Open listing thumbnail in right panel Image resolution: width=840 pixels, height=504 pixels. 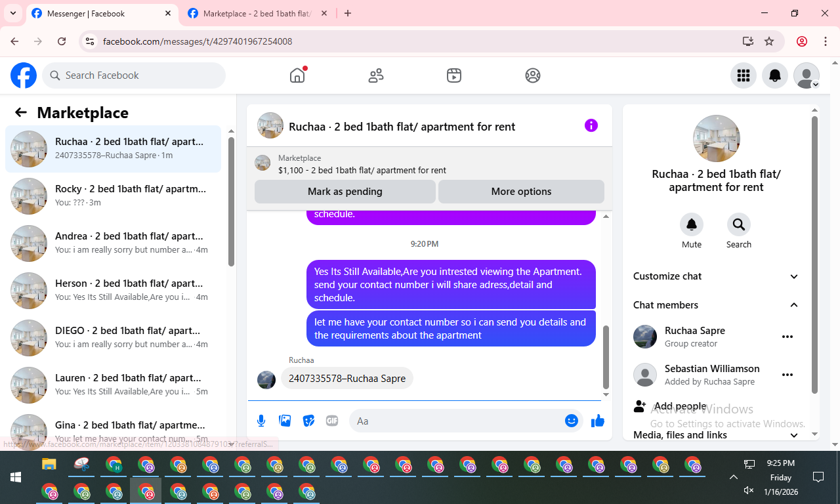point(717,138)
